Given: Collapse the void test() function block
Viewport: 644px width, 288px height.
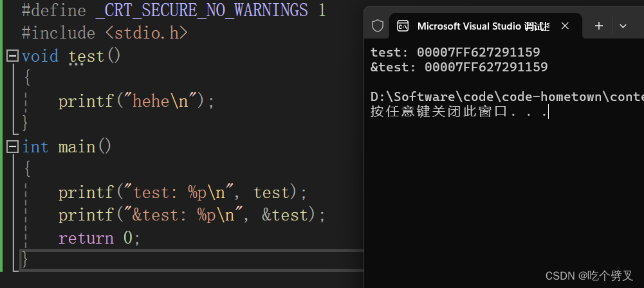Looking at the screenshot, I should click(x=13, y=56).
